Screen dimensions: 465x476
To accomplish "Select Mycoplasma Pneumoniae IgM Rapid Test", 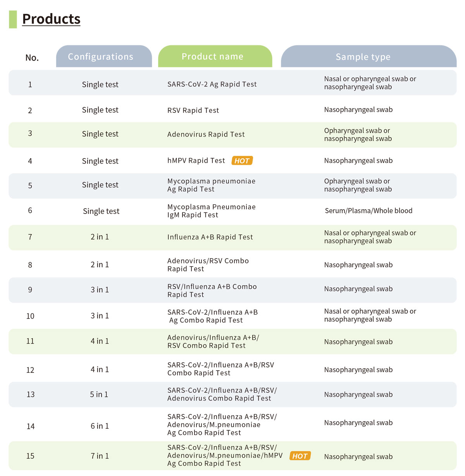I will pyautogui.click(x=211, y=211).
